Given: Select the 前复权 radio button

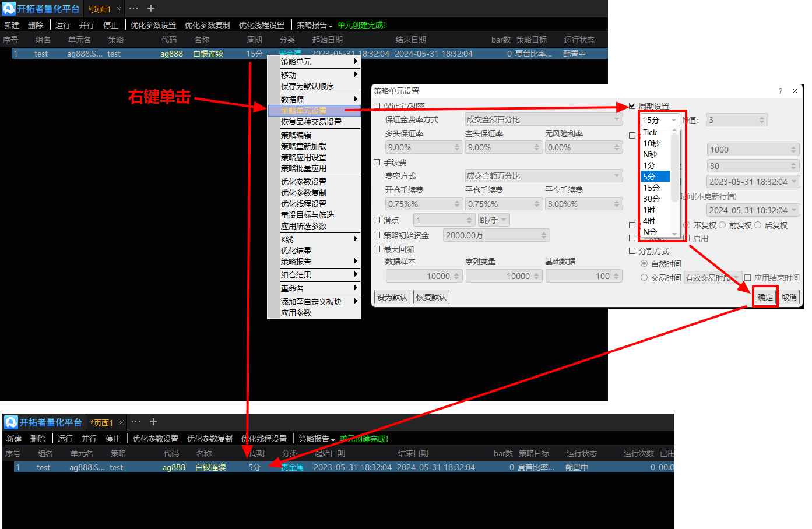Looking at the screenshot, I should point(722,225).
